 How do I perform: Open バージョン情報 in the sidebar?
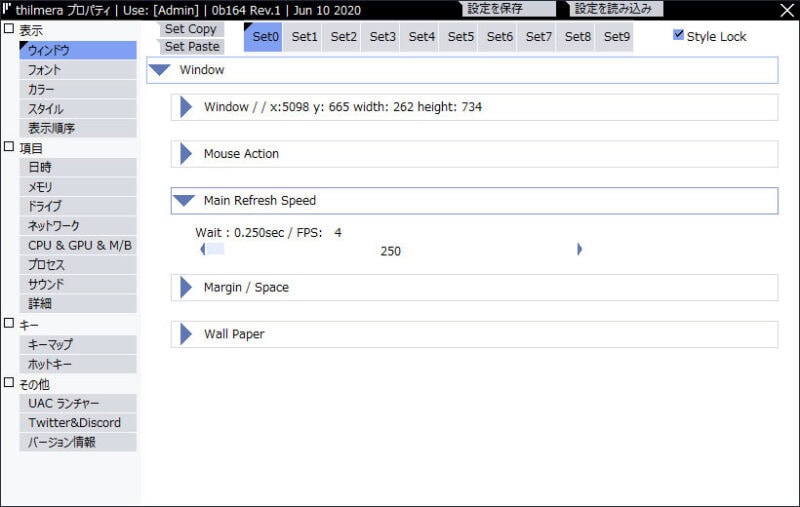coord(78,442)
